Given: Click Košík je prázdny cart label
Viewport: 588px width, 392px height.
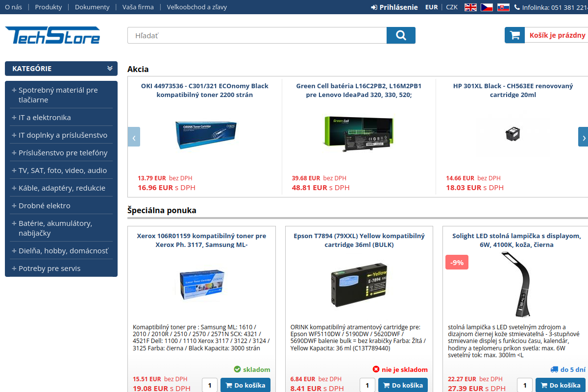Looking at the screenshot, I should click(557, 35).
